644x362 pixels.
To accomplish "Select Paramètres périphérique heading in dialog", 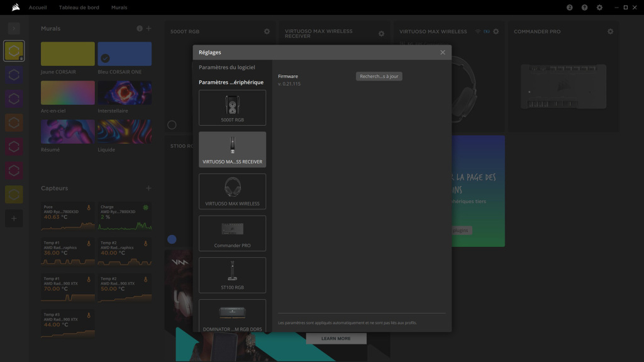I will pos(231,82).
